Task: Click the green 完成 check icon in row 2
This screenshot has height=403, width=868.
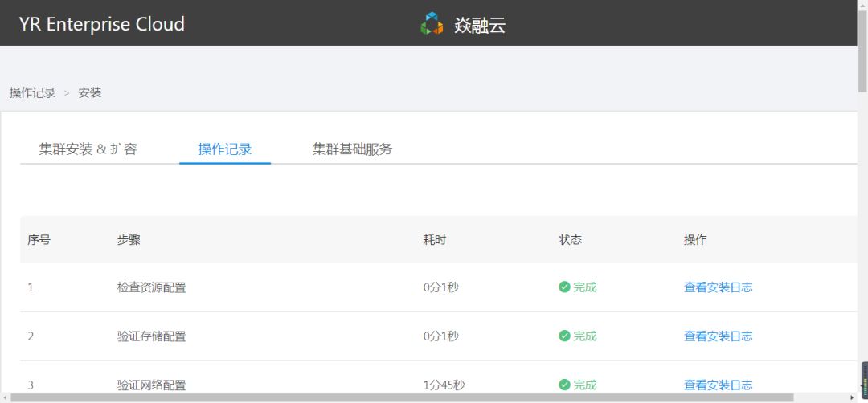Action: [x=564, y=336]
